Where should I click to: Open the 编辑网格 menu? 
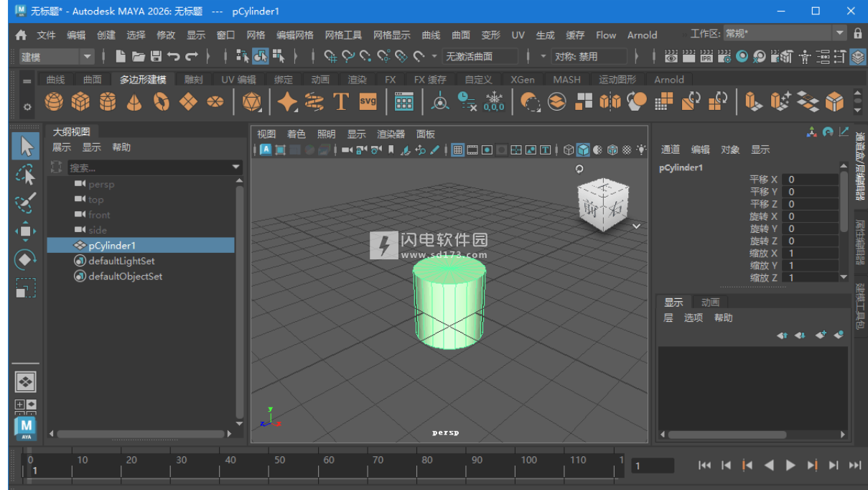tap(295, 34)
